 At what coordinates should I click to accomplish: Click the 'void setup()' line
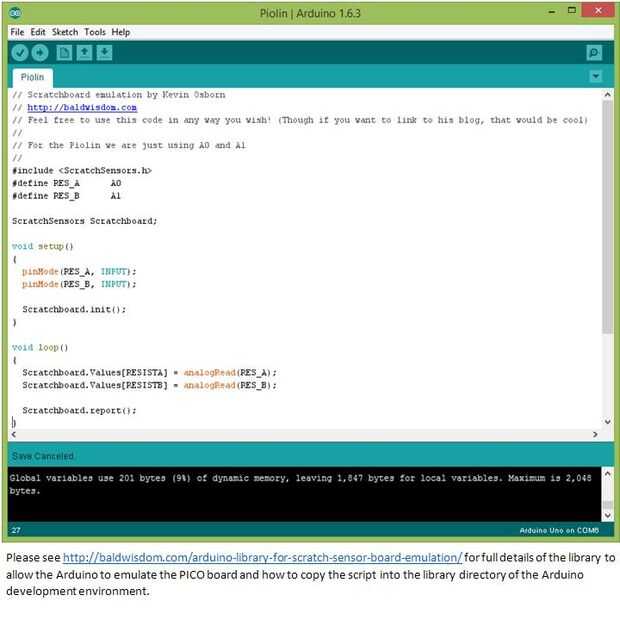(43, 246)
